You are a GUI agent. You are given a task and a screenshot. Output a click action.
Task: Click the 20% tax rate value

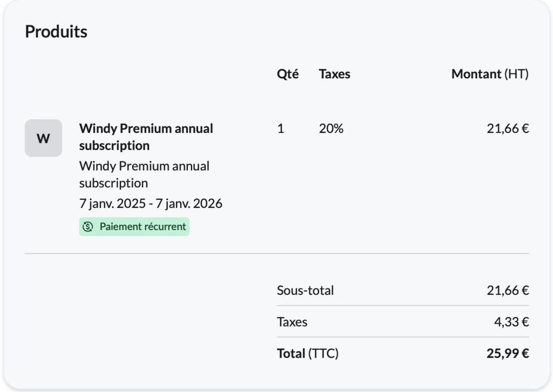[331, 129]
